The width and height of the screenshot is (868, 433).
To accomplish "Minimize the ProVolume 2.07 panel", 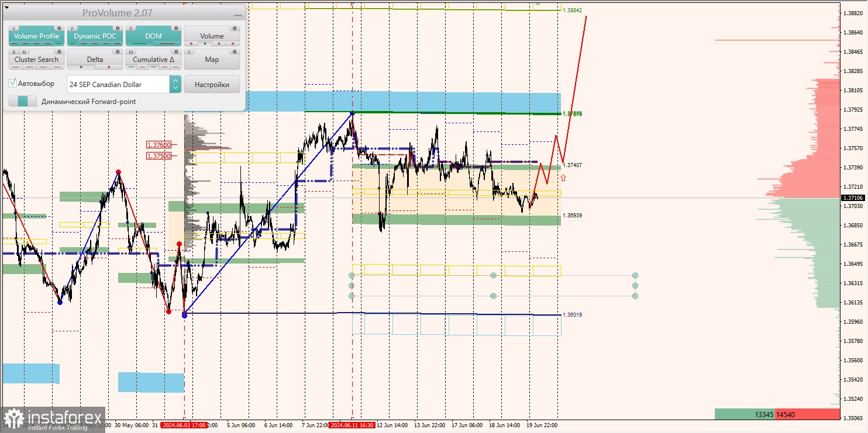I will click(x=237, y=15).
